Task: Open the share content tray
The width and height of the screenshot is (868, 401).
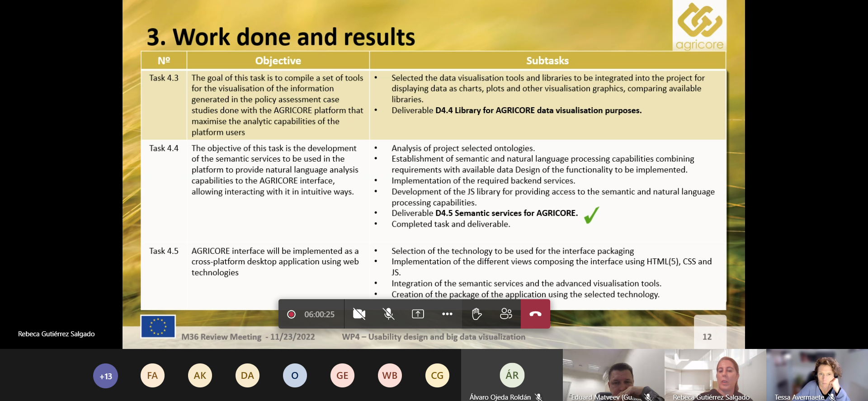Action: [418, 314]
